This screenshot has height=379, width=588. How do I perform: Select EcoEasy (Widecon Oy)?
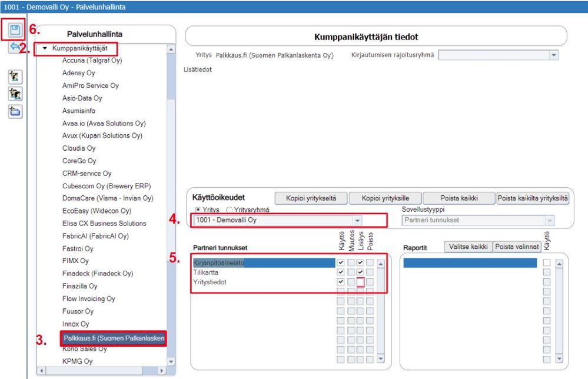97,211
